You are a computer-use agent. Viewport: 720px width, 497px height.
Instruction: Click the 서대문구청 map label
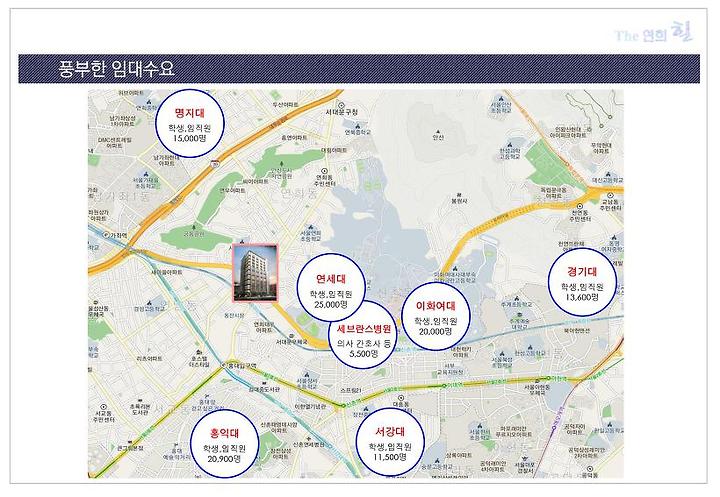click(x=342, y=112)
